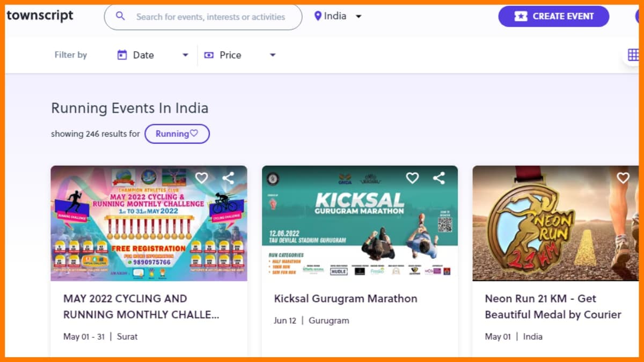Open Kicksal Gurugram Marathon event title
The image size is (644, 362).
point(345,299)
